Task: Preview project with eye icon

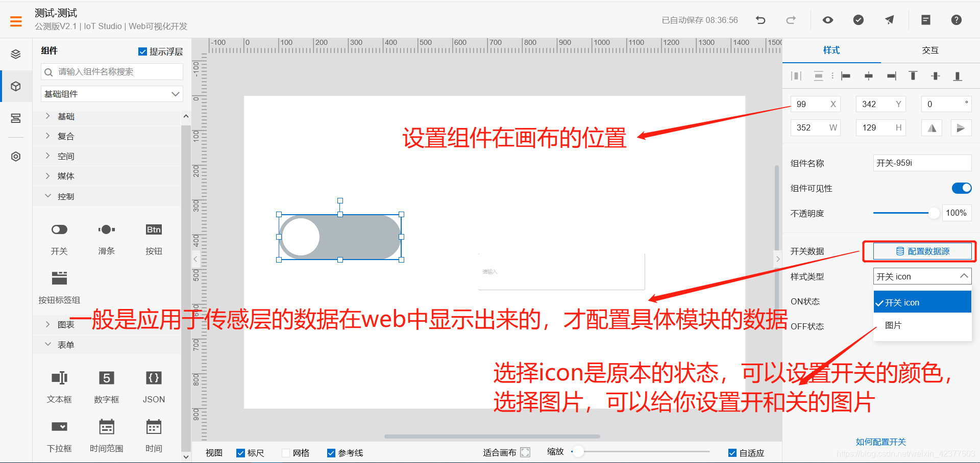Action: pos(828,20)
